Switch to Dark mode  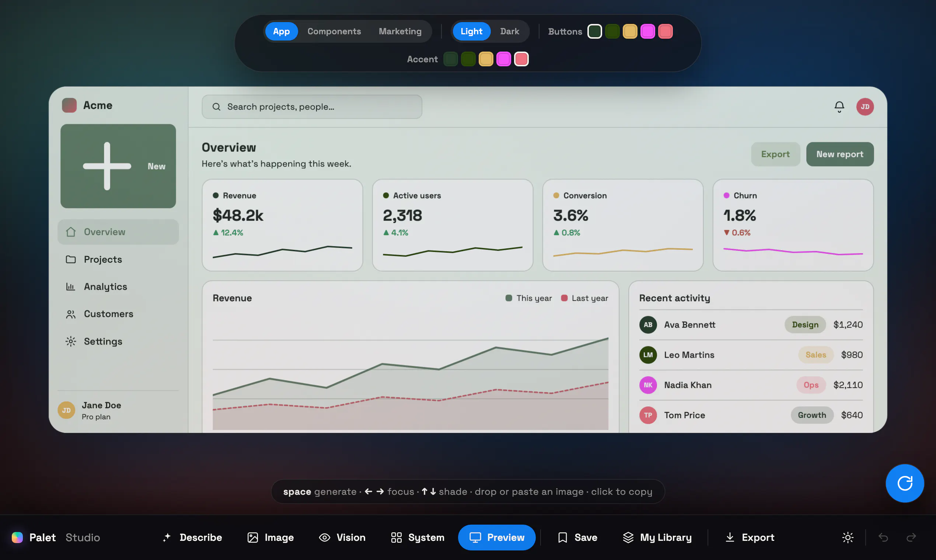point(510,31)
